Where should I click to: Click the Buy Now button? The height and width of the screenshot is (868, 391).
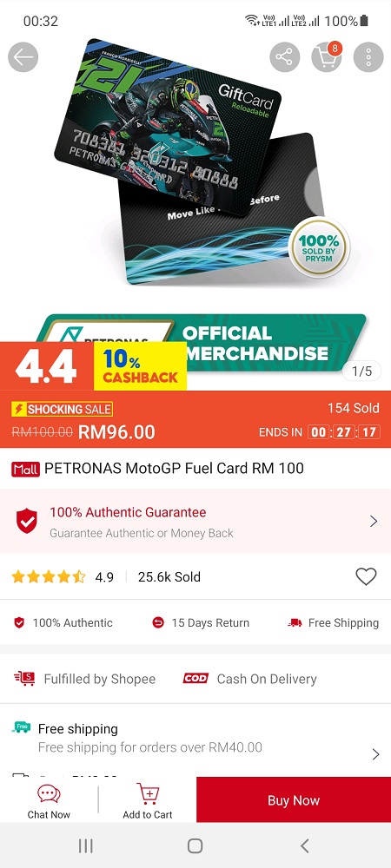294,800
